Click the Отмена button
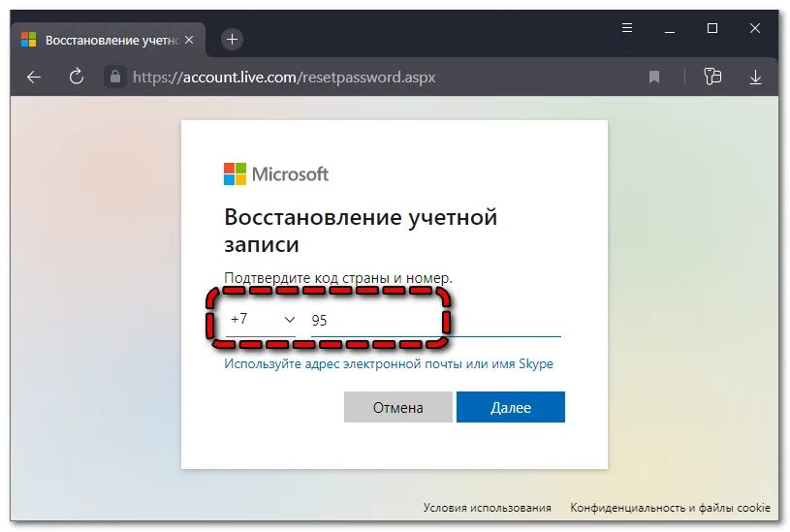This screenshot has height=532, width=790. 398,407
